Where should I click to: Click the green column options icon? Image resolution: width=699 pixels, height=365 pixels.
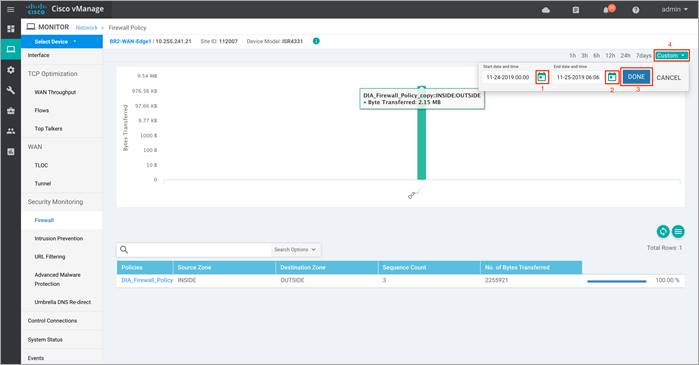tap(678, 231)
